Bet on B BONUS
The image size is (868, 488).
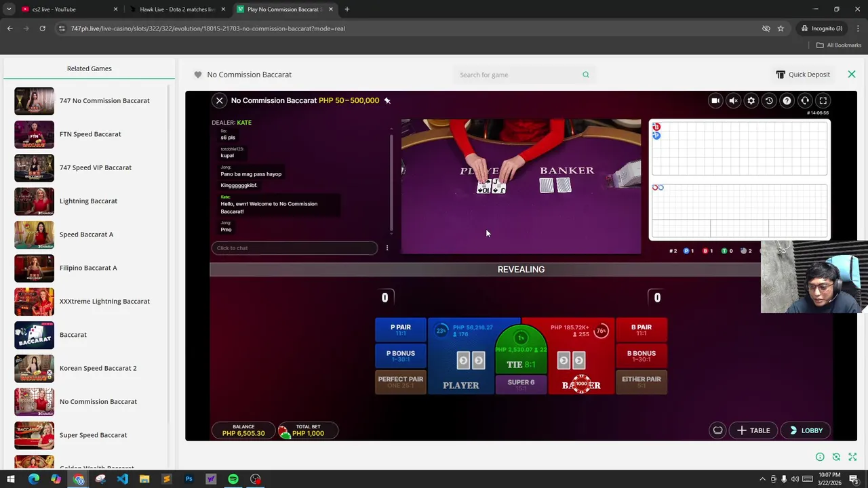point(641,355)
